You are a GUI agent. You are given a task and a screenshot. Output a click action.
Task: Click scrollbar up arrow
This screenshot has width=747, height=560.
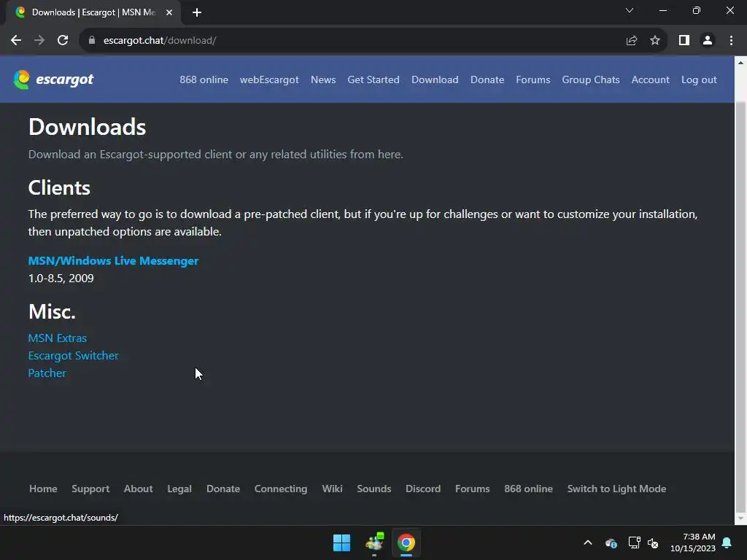tap(741, 63)
